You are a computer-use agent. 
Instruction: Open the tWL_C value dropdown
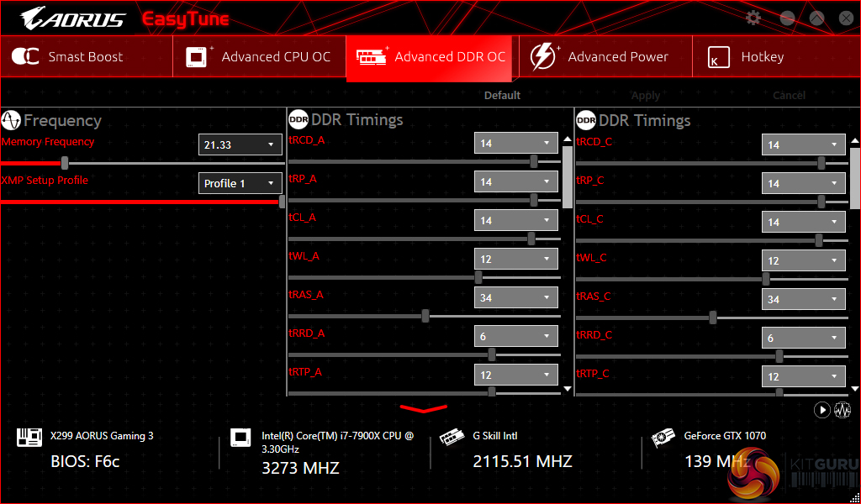click(803, 260)
